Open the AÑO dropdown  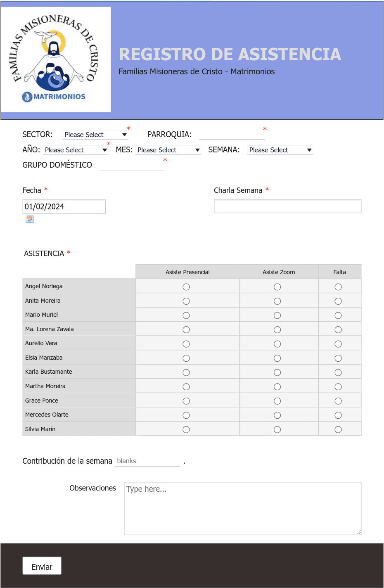(x=76, y=150)
